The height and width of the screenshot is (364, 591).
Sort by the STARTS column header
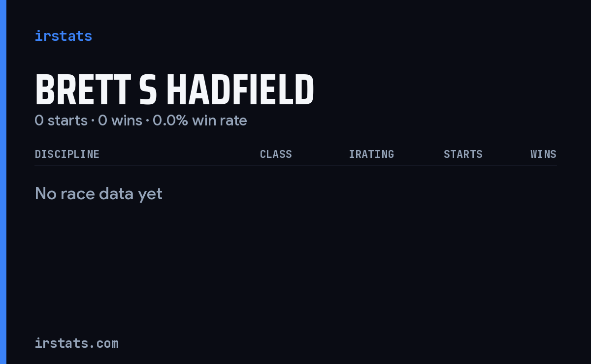click(463, 154)
